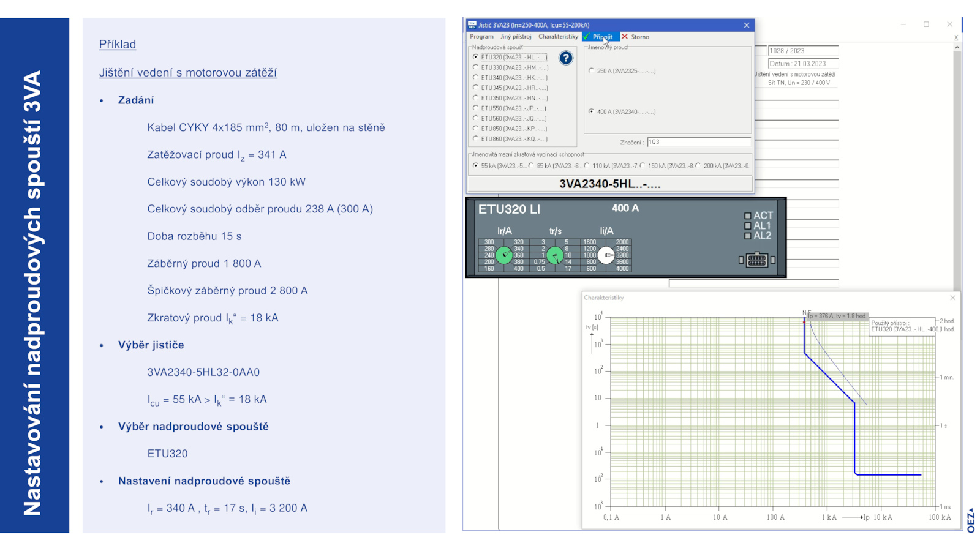This screenshot has height=551, width=980.
Task: Click the Ir/A green rotary dial
Action: coord(504,255)
